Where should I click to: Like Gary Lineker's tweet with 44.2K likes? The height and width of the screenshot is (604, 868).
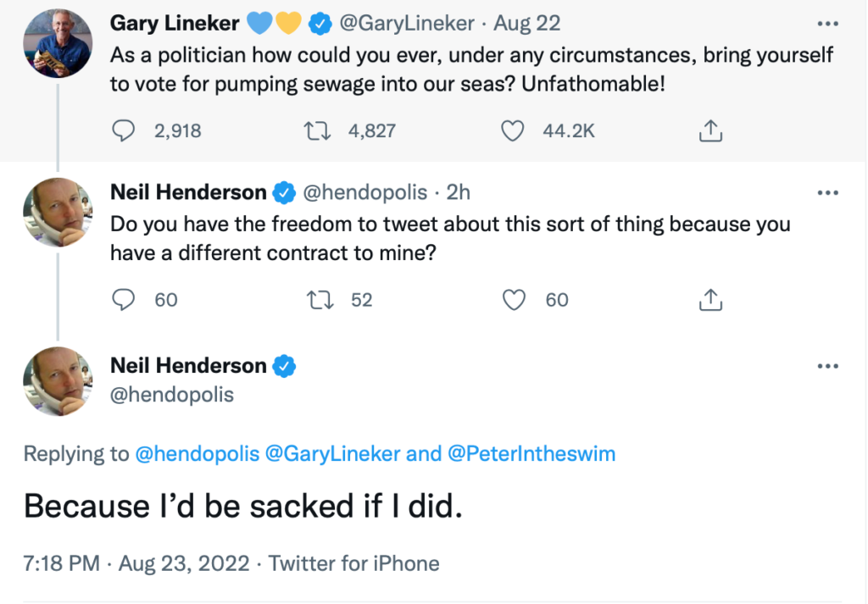511,130
